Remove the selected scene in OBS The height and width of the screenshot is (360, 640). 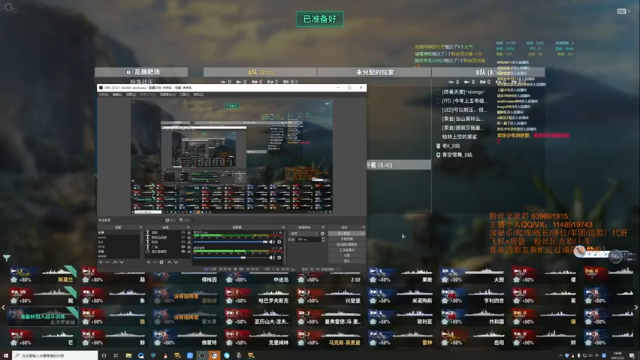107,262
